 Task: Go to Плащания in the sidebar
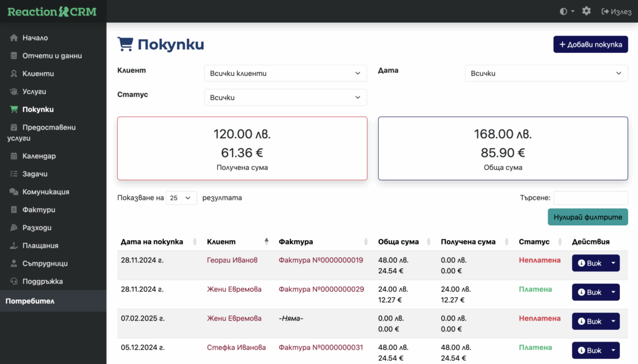pos(40,246)
